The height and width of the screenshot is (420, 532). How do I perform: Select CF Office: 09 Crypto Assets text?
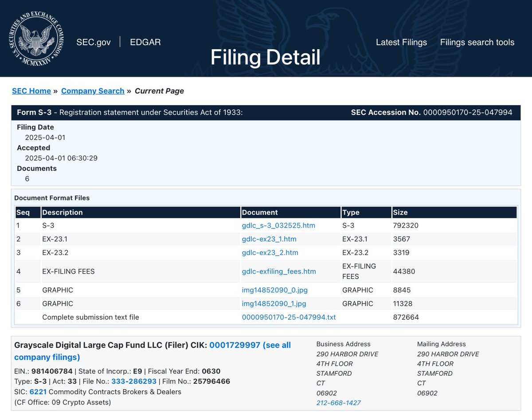click(x=63, y=402)
